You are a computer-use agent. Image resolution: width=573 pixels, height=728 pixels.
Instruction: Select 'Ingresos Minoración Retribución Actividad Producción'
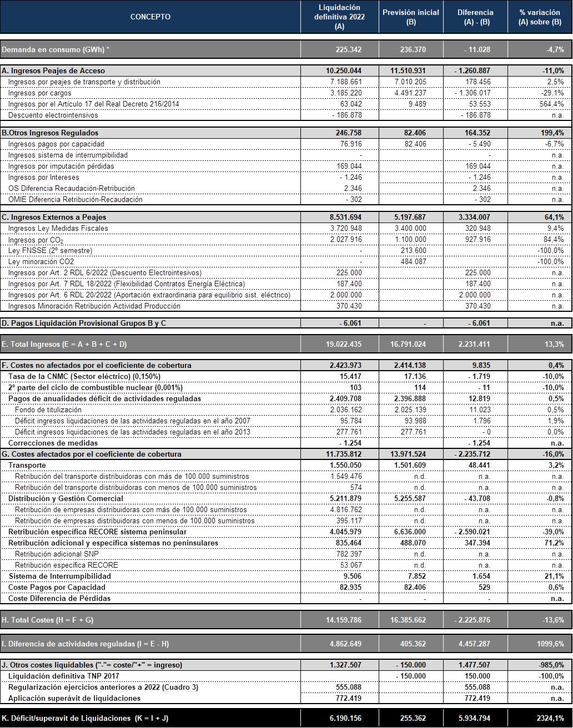(94, 306)
